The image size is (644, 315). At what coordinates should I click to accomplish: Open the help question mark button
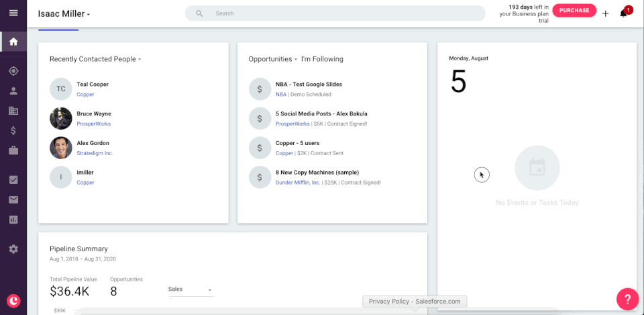628,299
